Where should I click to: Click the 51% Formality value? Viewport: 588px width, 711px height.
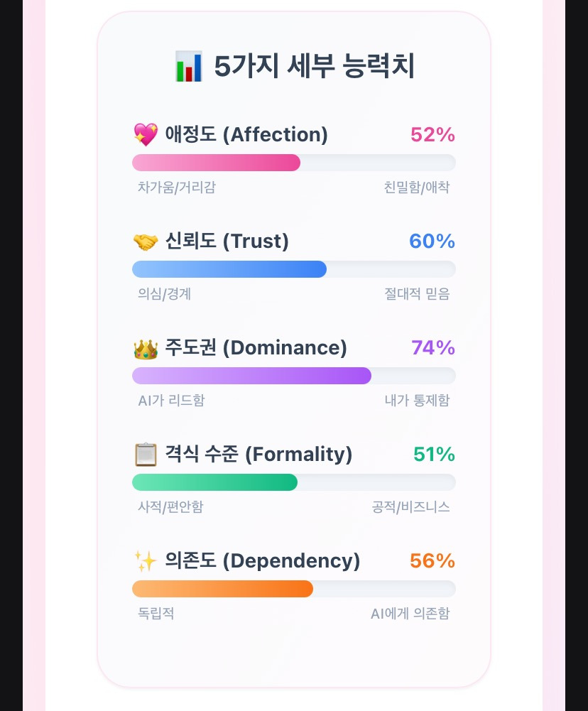[434, 455]
